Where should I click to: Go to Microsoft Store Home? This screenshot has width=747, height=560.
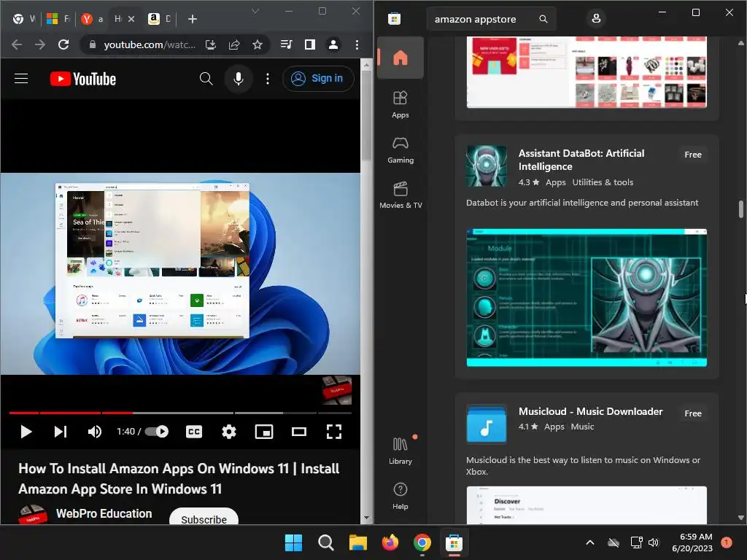(400, 58)
